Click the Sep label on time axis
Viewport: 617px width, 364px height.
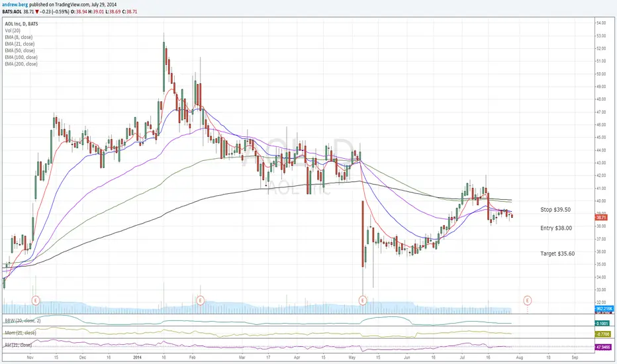click(x=575, y=357)
